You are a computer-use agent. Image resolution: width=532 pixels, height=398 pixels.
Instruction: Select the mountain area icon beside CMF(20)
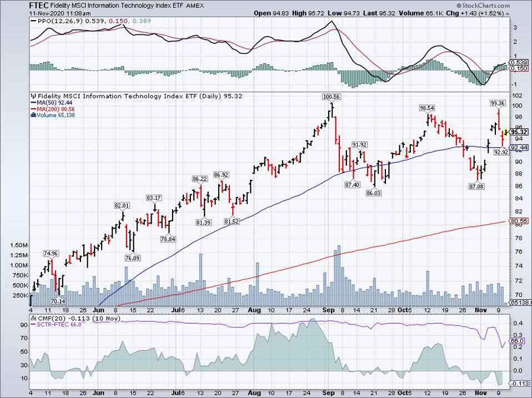coord(33,318)
